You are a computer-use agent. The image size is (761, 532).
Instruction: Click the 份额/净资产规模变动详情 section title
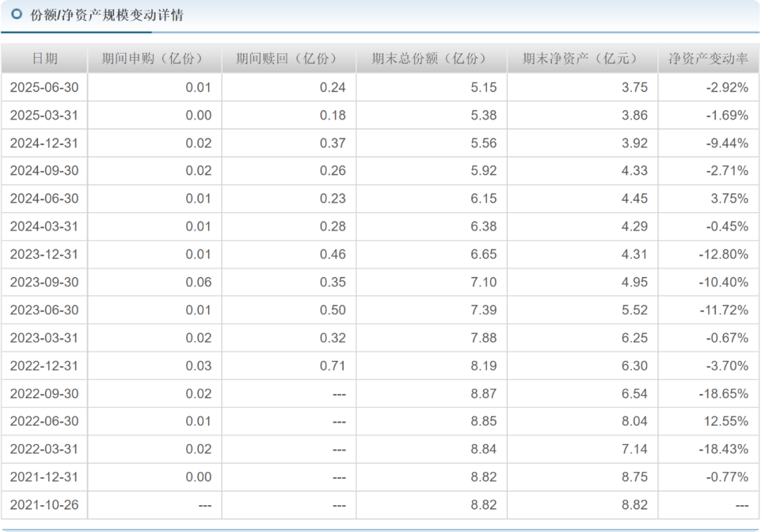[x=106, y=15]
